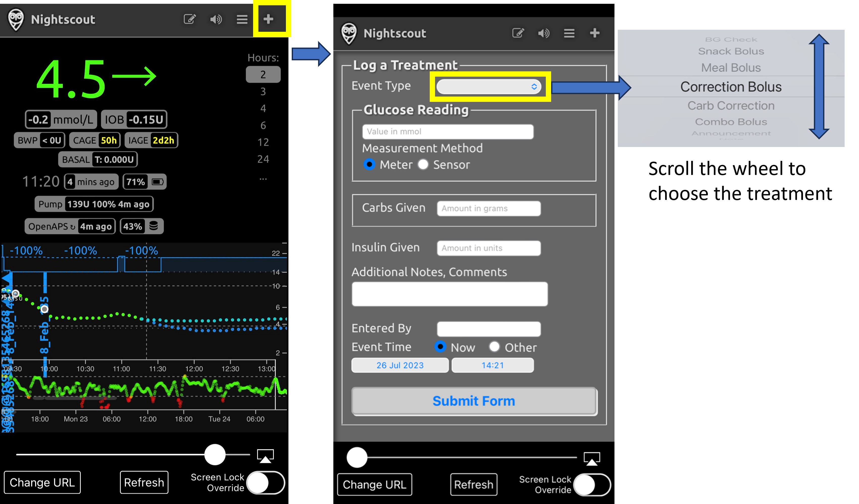Screen dimensions: 859x504
Task: Choose Snack Bolus in the treatment wheel
Action: click(x=731, y=51)
